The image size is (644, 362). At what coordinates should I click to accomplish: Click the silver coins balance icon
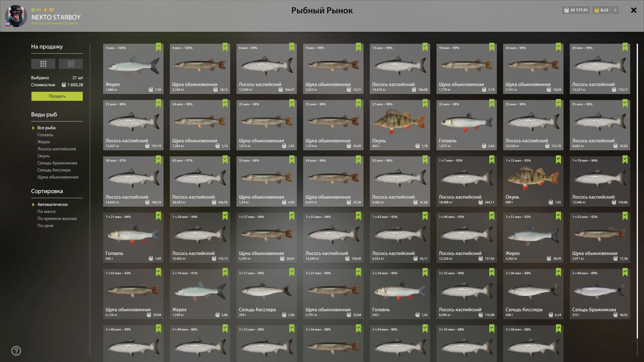(x=567, y=10)
